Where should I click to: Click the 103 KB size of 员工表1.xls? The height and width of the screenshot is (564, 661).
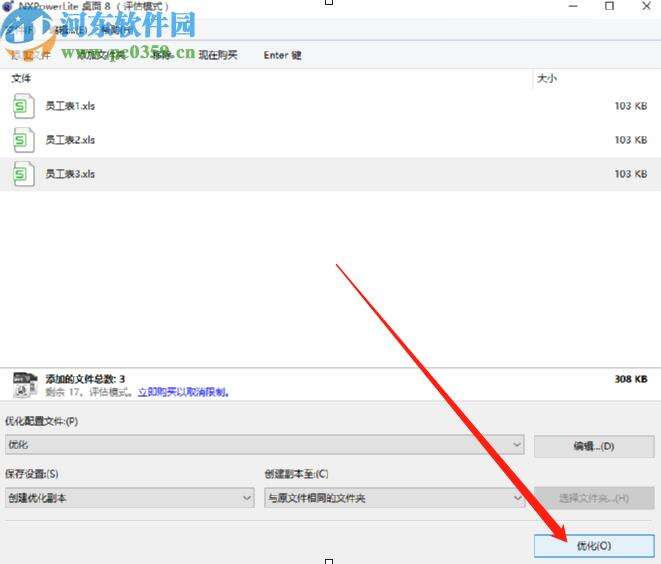(631, 106)
